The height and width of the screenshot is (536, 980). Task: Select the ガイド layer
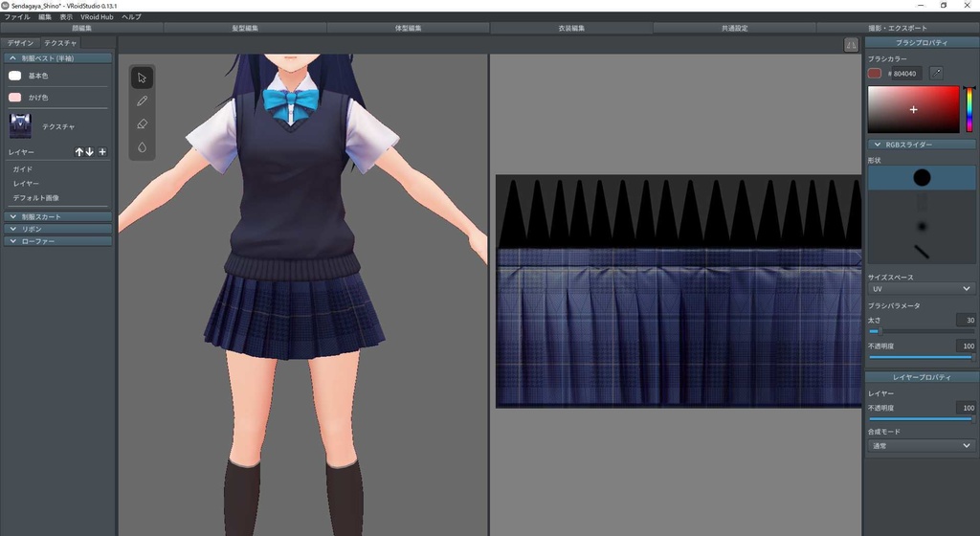click(x=23, y=169)
